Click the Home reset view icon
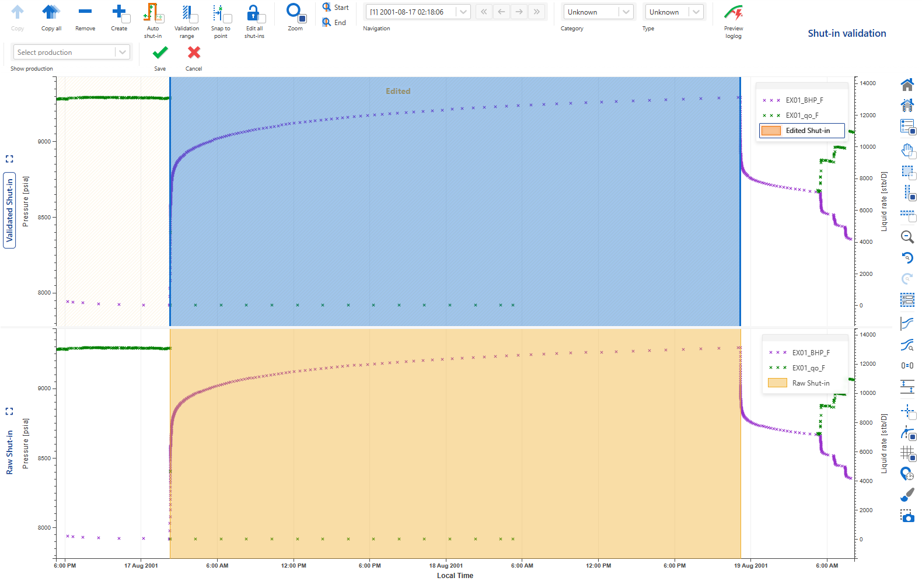The width and height of the screenshot is (922, 588). 907,85
